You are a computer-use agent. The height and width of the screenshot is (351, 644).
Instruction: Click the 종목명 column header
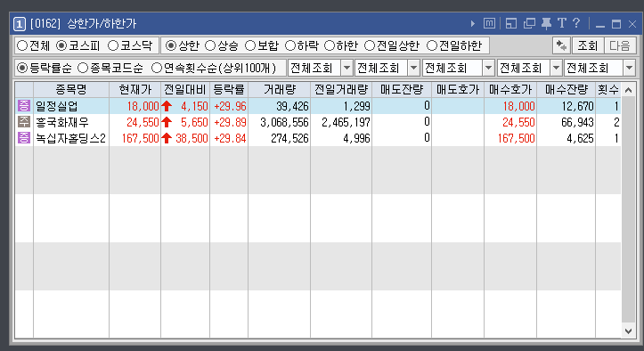pos(71,90)
